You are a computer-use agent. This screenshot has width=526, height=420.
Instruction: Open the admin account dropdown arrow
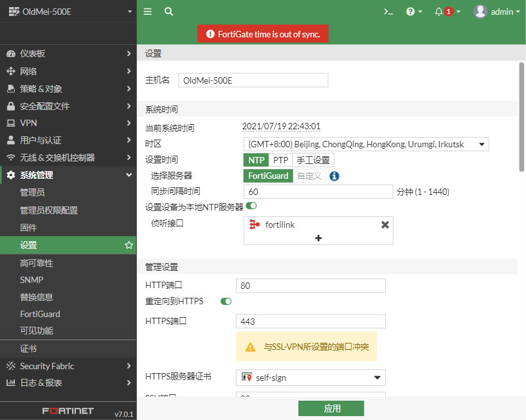(x=518, y=12)
